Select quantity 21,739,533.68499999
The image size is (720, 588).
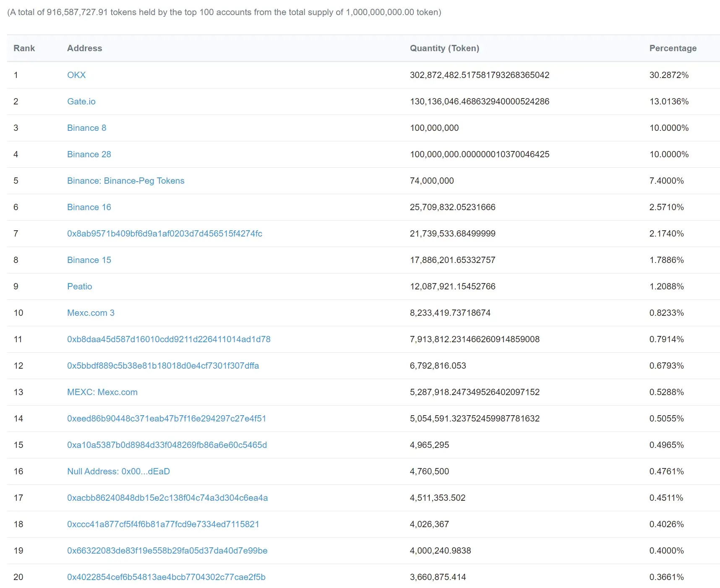tap(453, 234)
